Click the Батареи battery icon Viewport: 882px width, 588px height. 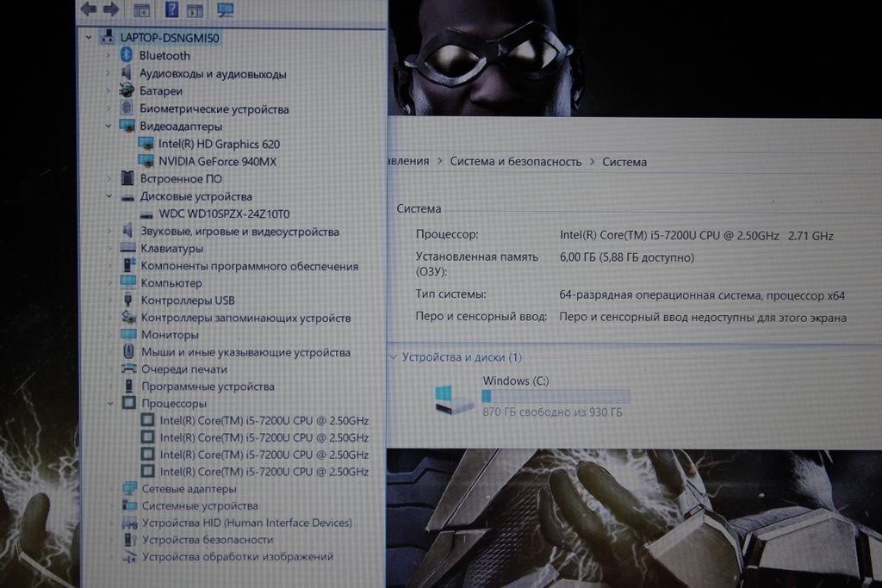pyautogui.click(x=127, y=90)
